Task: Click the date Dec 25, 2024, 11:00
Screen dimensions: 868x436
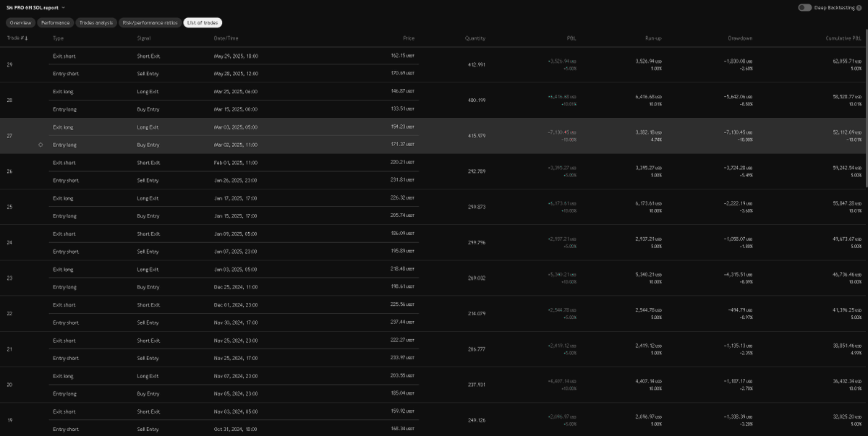Action: click(236, 287)
